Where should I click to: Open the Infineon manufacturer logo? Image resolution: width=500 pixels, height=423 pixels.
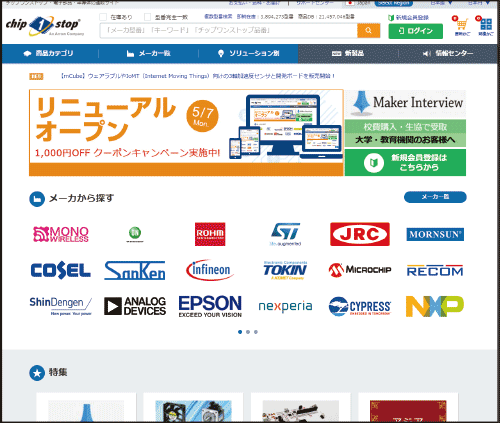(210, 270)
